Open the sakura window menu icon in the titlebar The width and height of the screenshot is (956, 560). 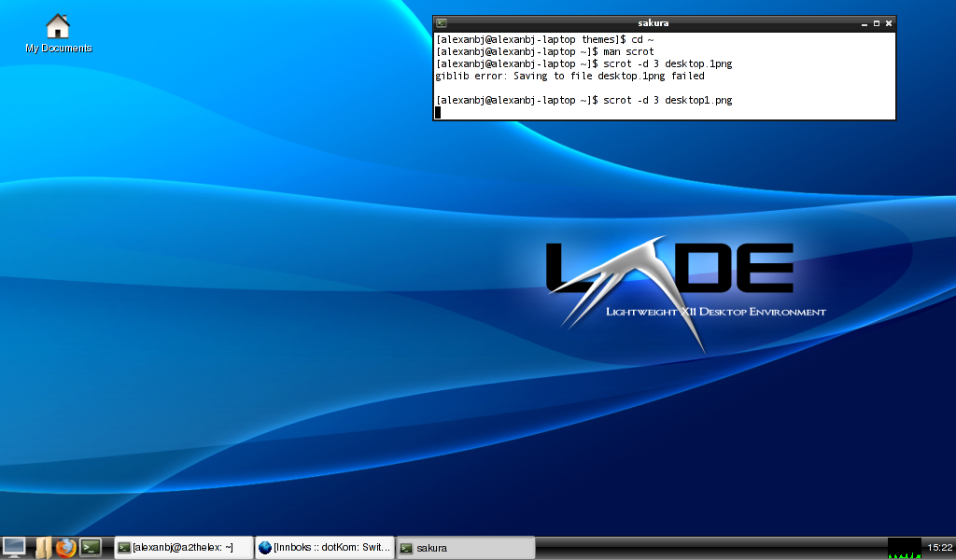tap(442, 23)
